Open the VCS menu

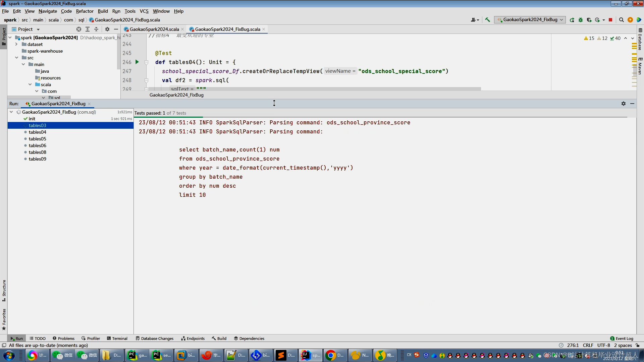(144, 11)
